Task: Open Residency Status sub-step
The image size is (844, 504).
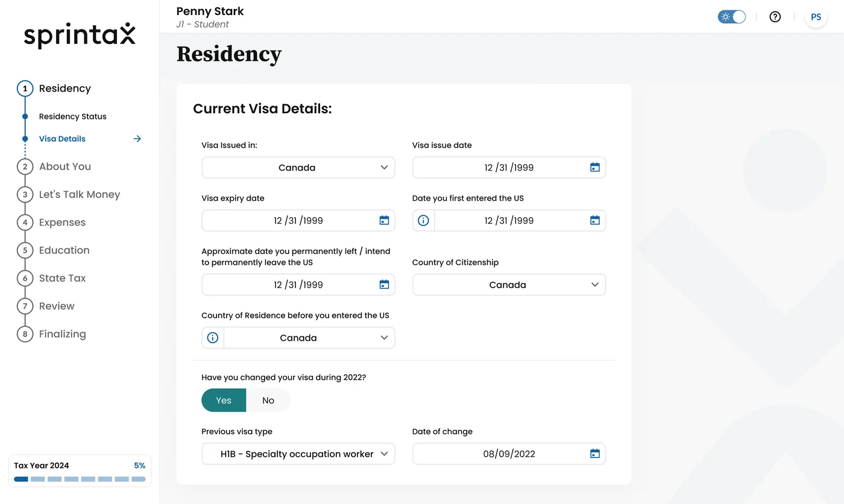Action: click(73, 116)
